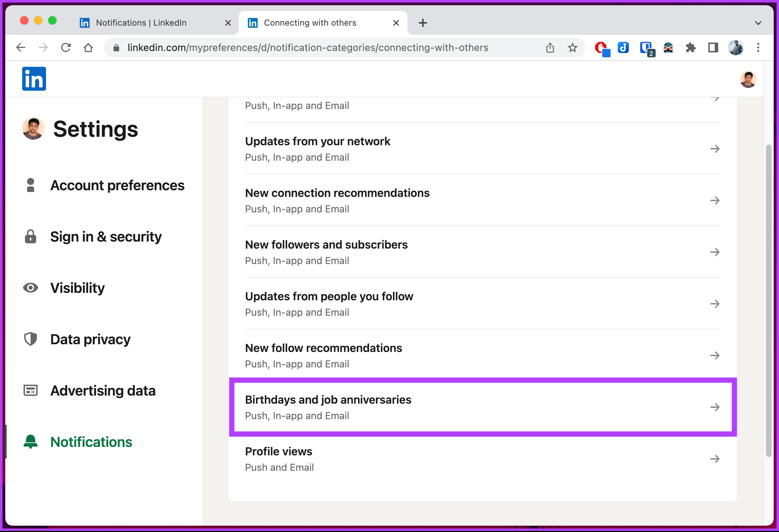Open New followers and subscribers setting
779x532 pixels.
coord(483,252)
